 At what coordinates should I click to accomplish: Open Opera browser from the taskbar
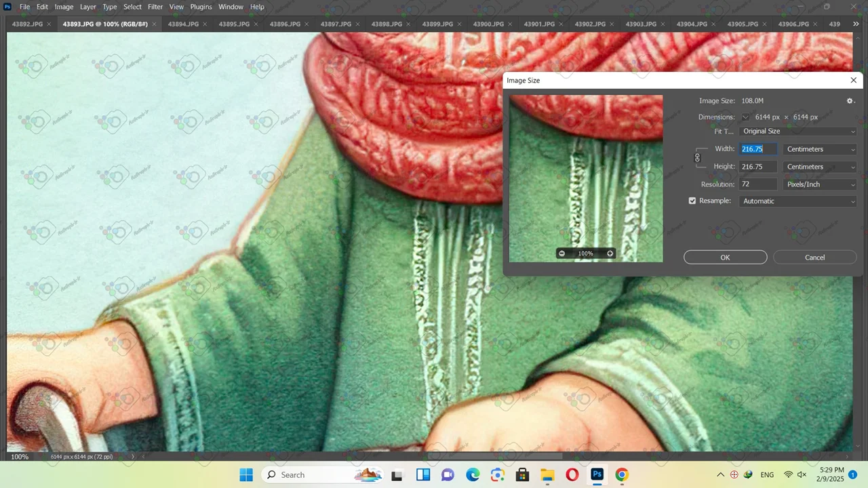(x=572, y=475)
